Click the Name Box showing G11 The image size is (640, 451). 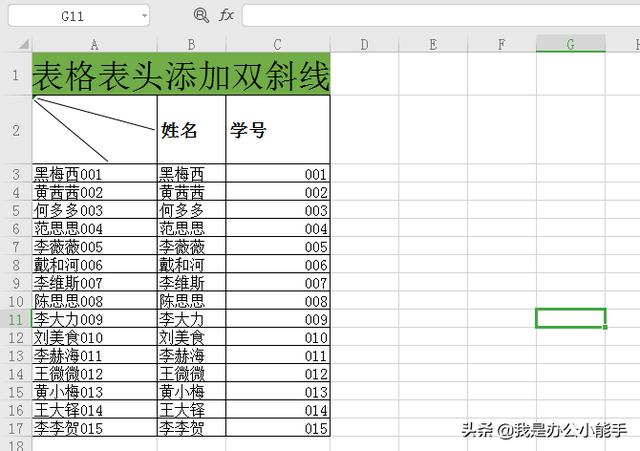79,16
